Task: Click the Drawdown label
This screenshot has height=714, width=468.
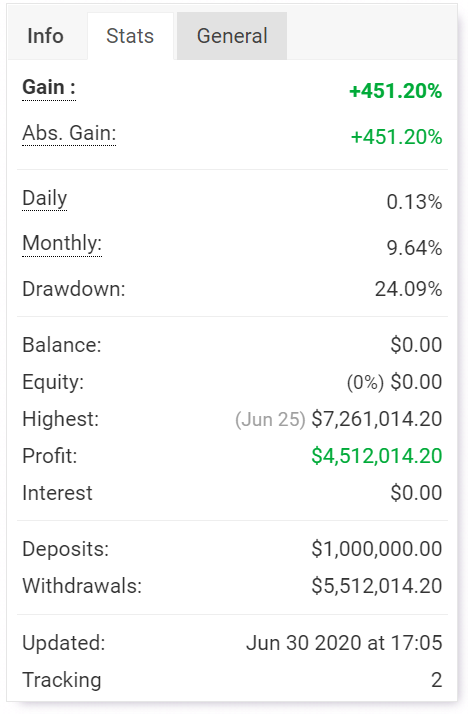Action: [x=74, y=289]
